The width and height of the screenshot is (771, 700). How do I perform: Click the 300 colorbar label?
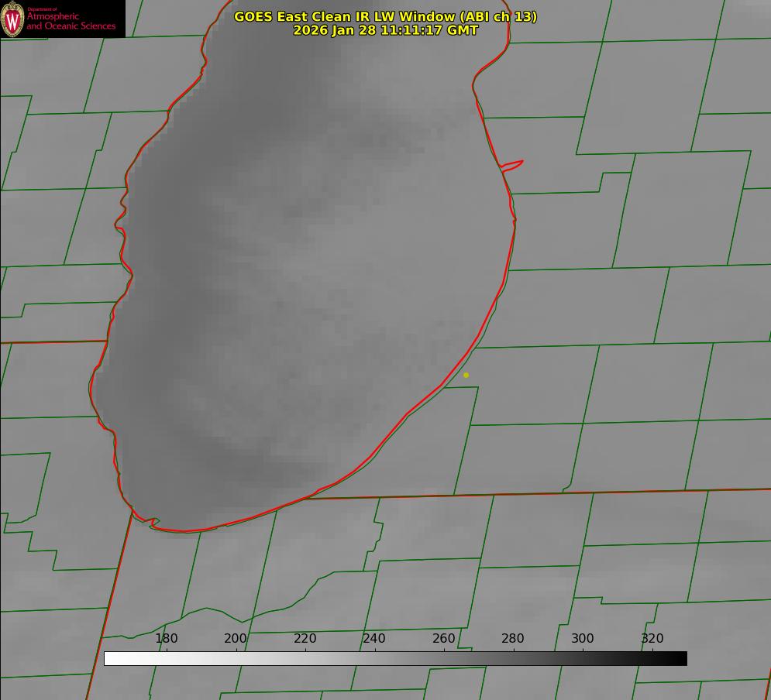[583, 638]
